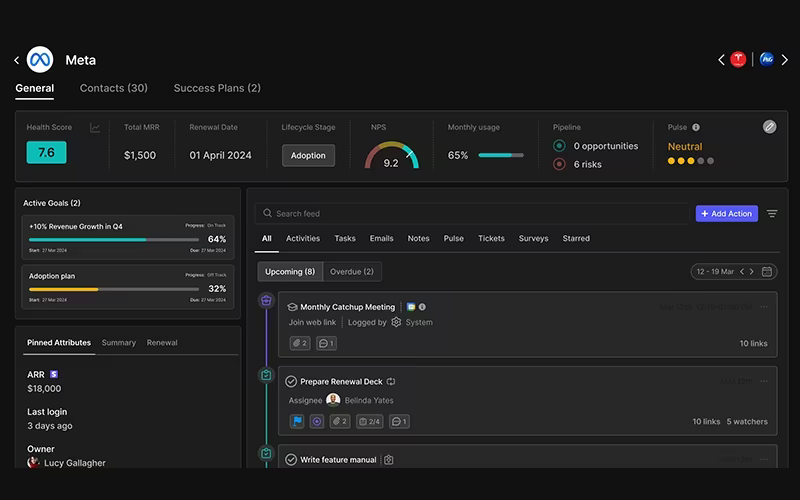Open the 0 opportunities pipeline link
The height and width of the screenshot is (500, 800).
click(606, 146)
